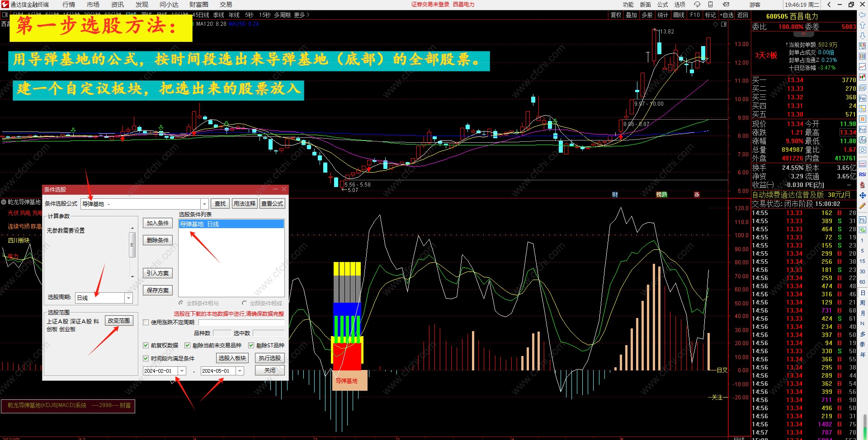Click the 删除条件 button
868x440 pixels.
point(158,240)
